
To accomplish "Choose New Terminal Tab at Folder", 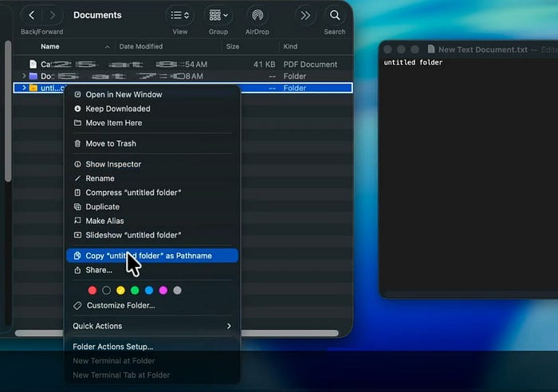I will point(152,375).
